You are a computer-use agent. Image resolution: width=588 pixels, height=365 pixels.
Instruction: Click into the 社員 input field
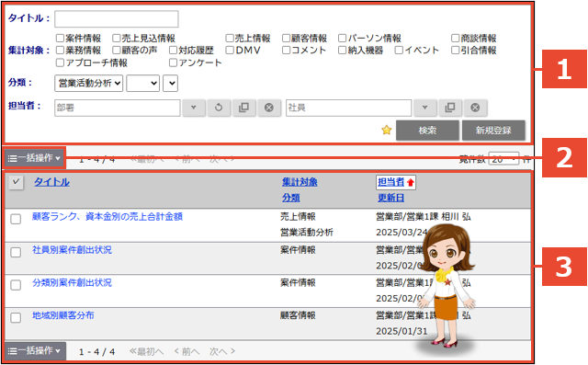coord(349,108)
